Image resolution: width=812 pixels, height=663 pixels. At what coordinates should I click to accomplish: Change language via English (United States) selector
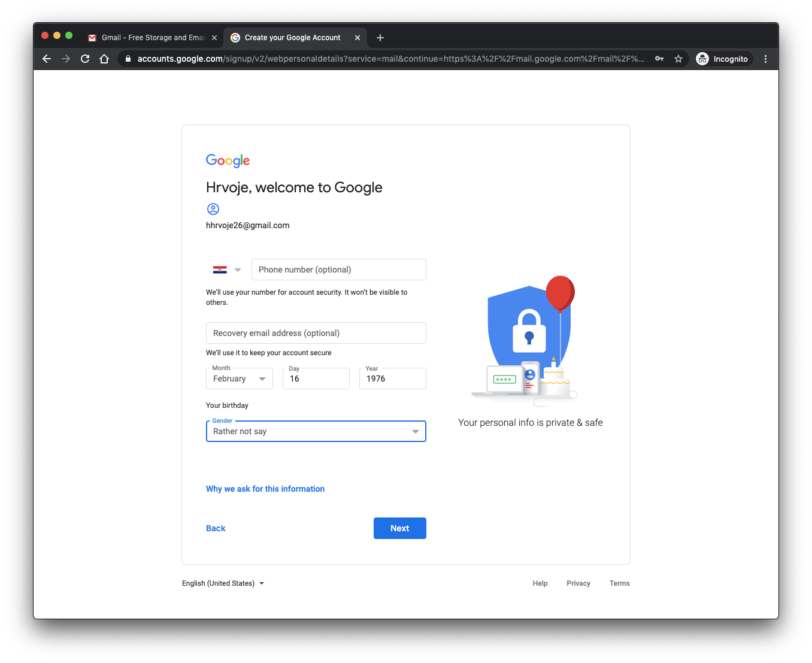223,583
